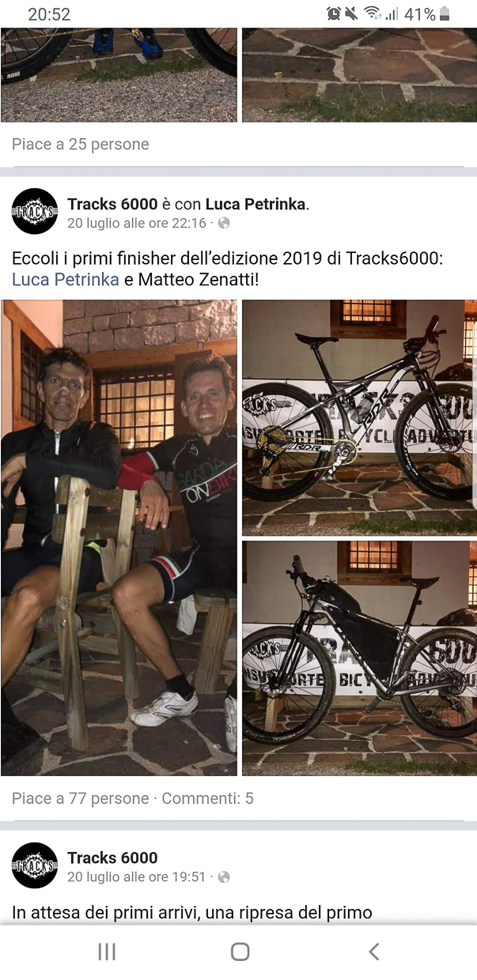This screenshot has width=477, height=980.
Task: Tap the alarm icon in the status bar
Action: tap(333, 14)
